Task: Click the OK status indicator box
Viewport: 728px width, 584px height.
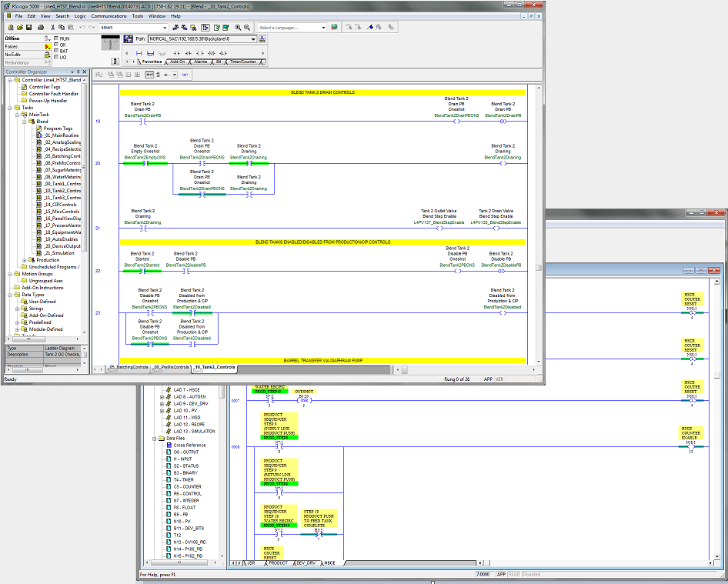Action: coord(56,45)
